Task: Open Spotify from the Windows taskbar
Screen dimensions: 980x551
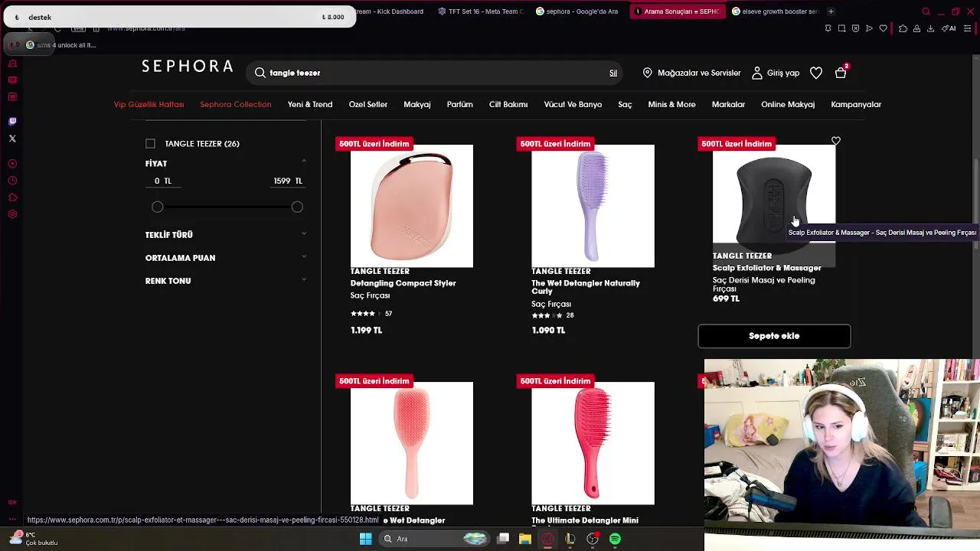Action: point(615,539)
